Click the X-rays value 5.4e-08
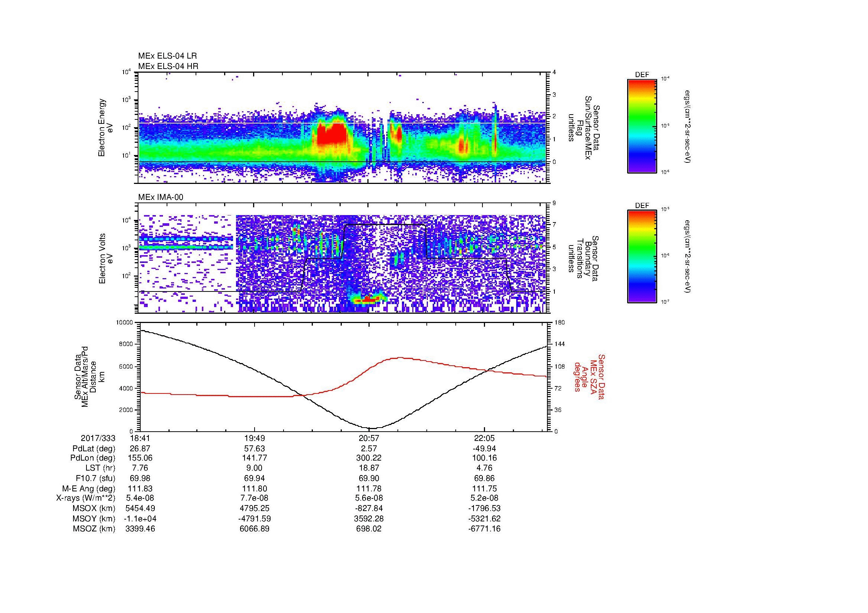868x613 pixels. 140,498
